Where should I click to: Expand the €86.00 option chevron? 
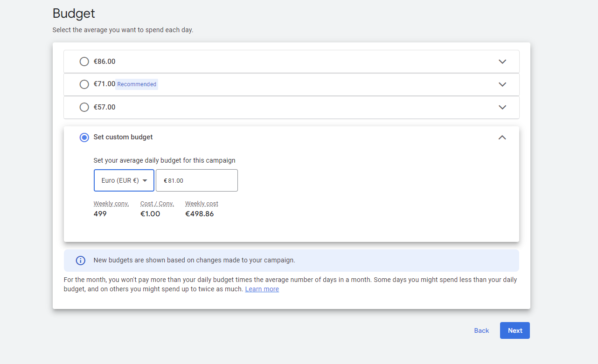[x=502, y=62]
